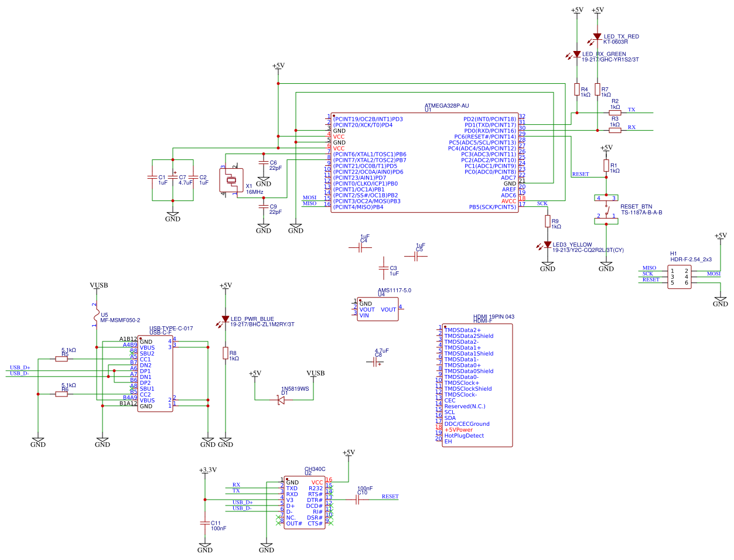734x560 pixels.
Task: Select resistor R8 1kΩ symbol
Action: (x=226, y=354)
